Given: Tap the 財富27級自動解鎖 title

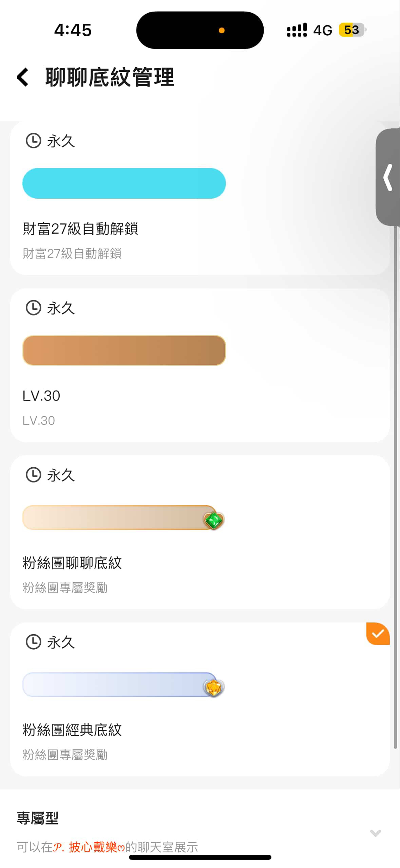Looking at the screenshot, I should [80, 229].
